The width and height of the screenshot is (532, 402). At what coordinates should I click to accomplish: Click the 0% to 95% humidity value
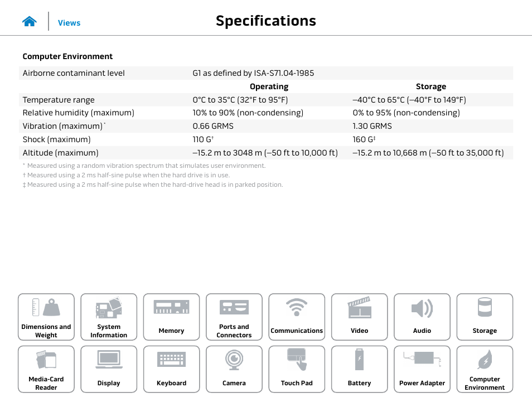click(406, 113)
